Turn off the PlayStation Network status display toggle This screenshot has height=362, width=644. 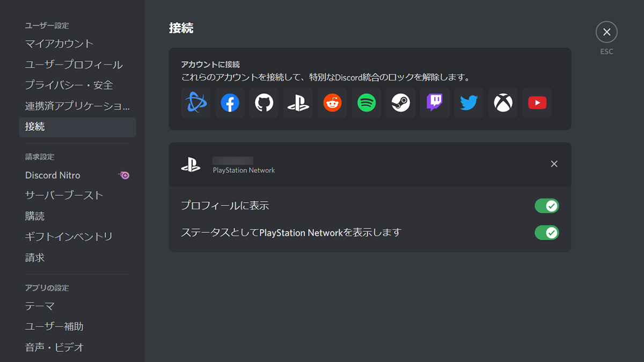[x=546, y=232]
